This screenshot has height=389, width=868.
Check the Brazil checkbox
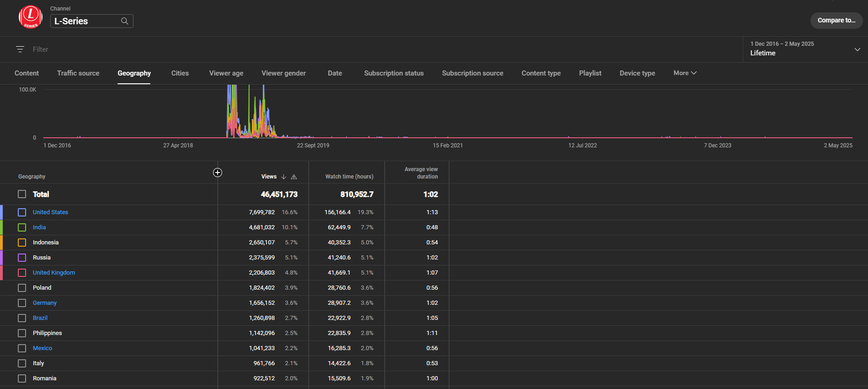tap(22, 318)
